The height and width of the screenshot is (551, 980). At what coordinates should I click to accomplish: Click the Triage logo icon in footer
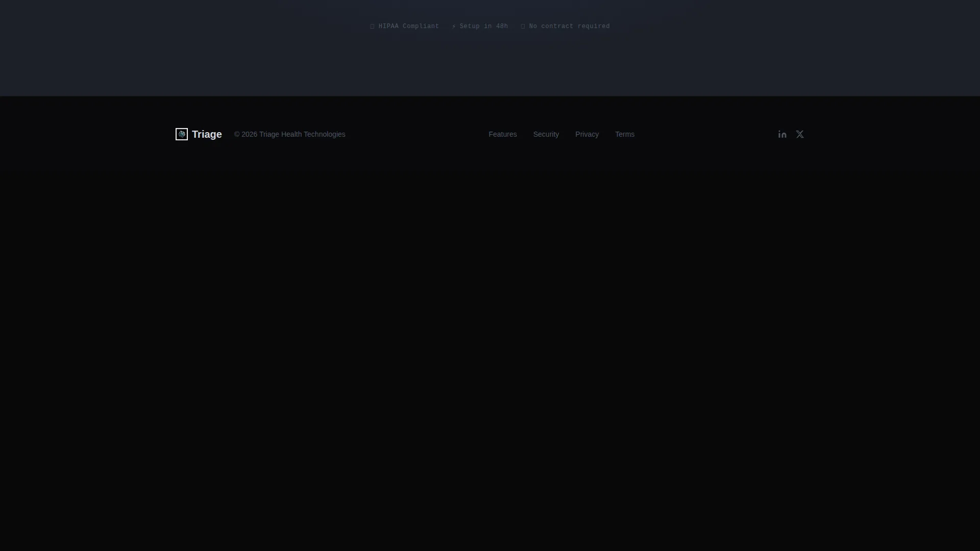[182, 134]
